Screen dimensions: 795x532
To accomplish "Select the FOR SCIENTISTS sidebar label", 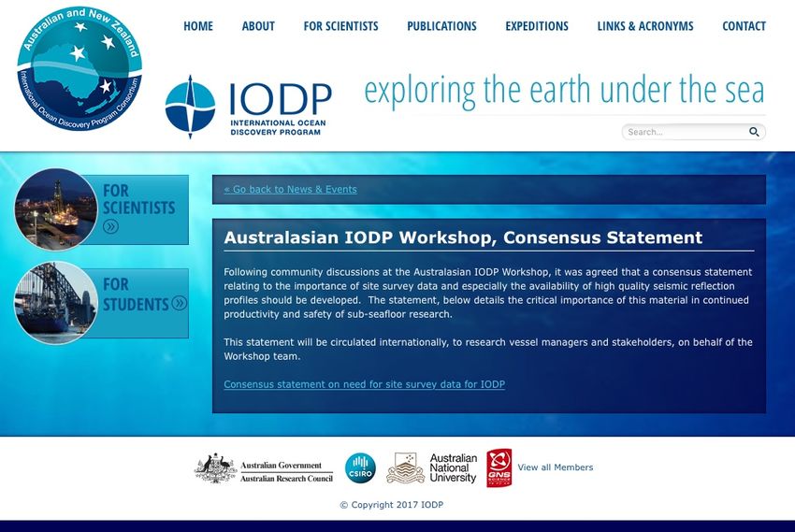I will pos(139,200).
